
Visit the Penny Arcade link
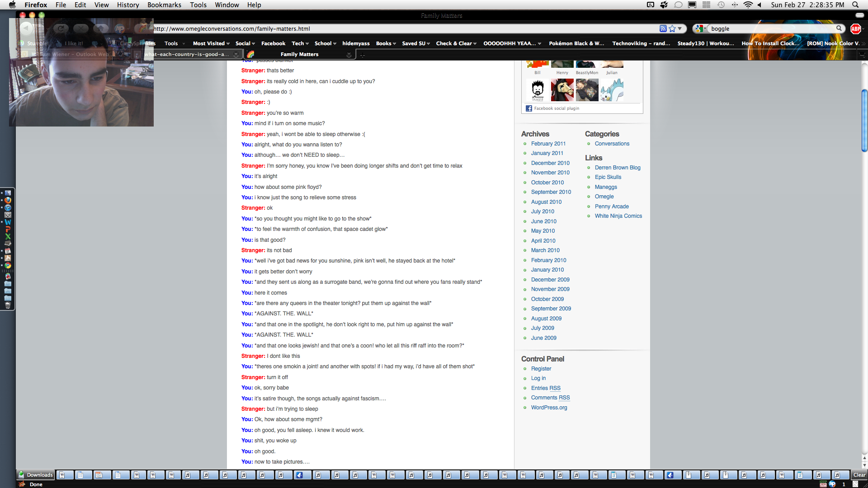(611, 206)
